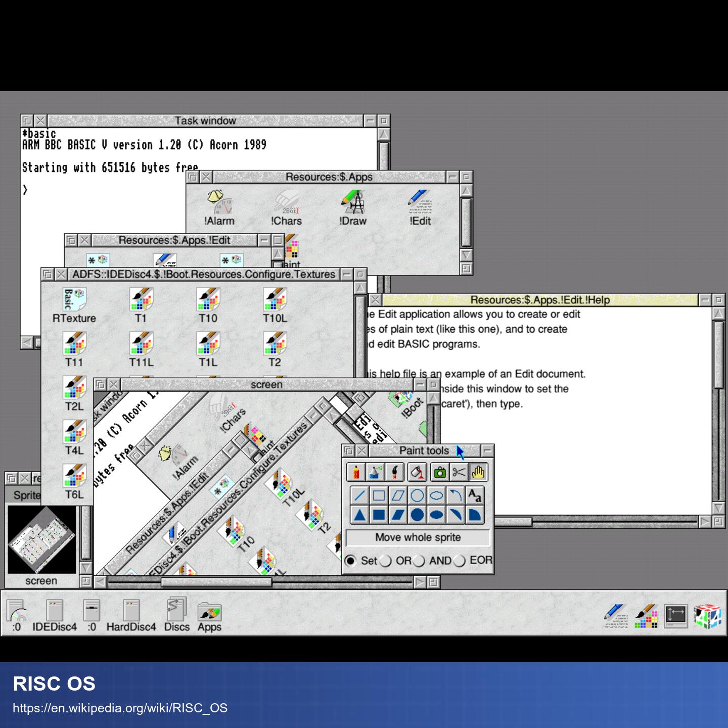728x728 pixels.
Task: Pick the filled rectangle tool
Action: (379, 515)
